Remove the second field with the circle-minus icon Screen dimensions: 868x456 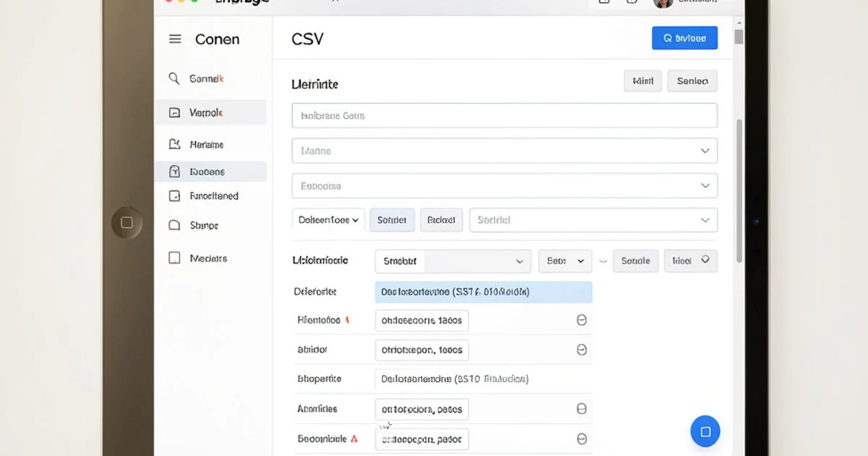click(582, 349)
